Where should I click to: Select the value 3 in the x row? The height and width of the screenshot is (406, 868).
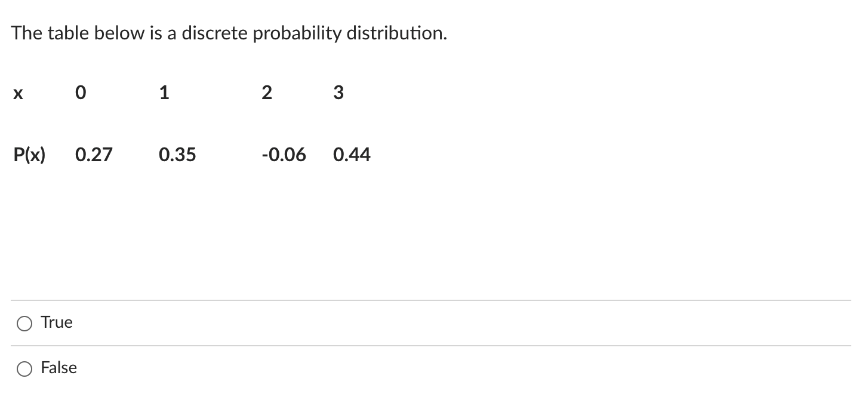(x=338, y=93)
